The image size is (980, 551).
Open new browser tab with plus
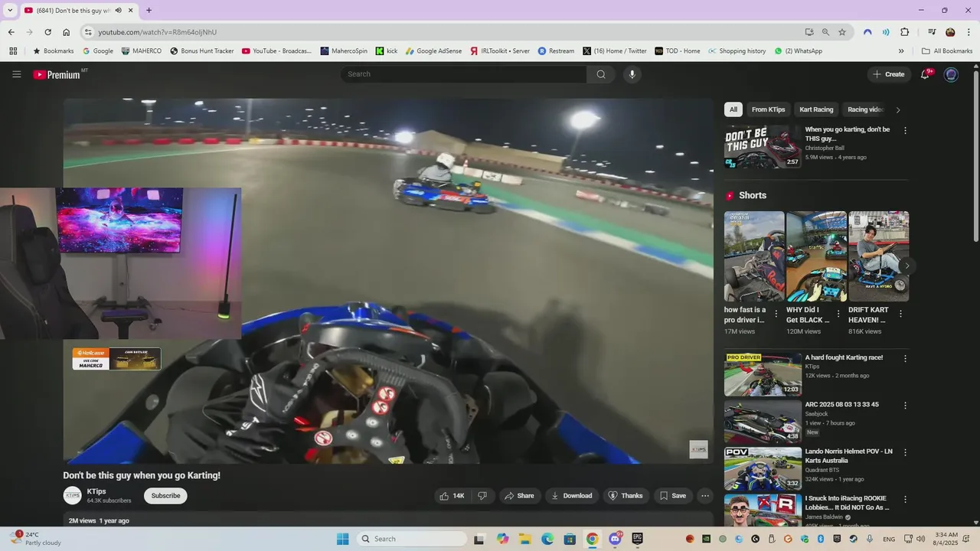[x=149, y=10]
